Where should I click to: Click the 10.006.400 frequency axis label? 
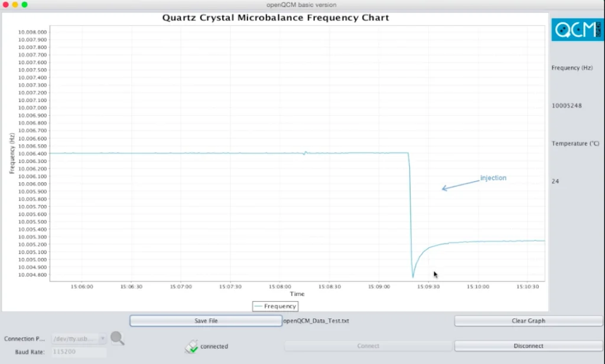coord(32,154)
